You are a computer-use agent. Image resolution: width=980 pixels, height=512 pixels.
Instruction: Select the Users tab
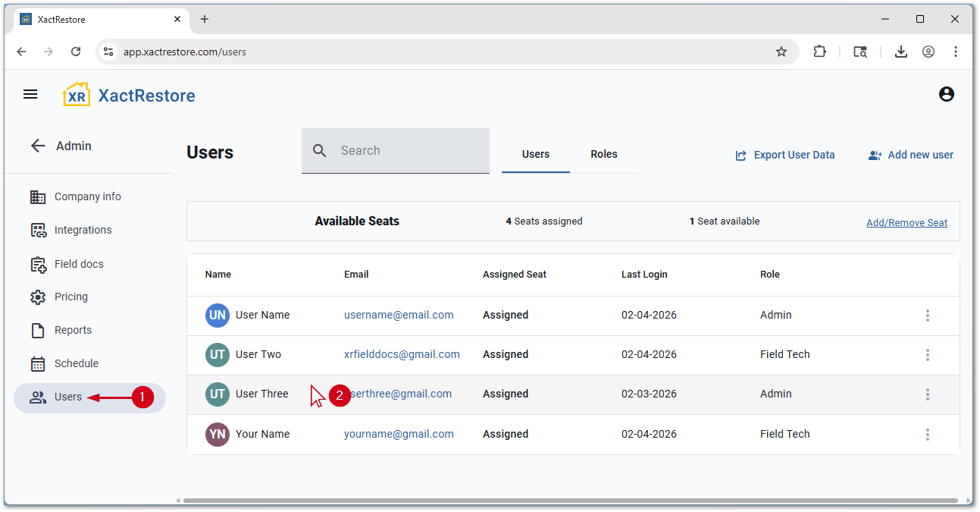point(535,154)
